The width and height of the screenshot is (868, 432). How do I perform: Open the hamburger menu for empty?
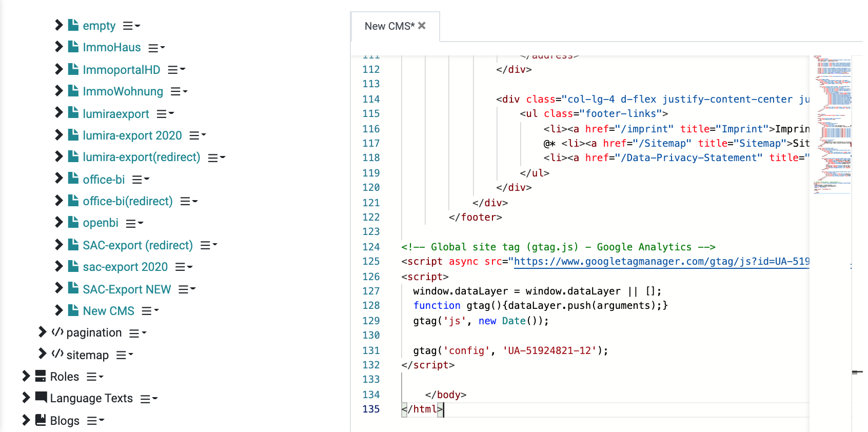(131, 26)
